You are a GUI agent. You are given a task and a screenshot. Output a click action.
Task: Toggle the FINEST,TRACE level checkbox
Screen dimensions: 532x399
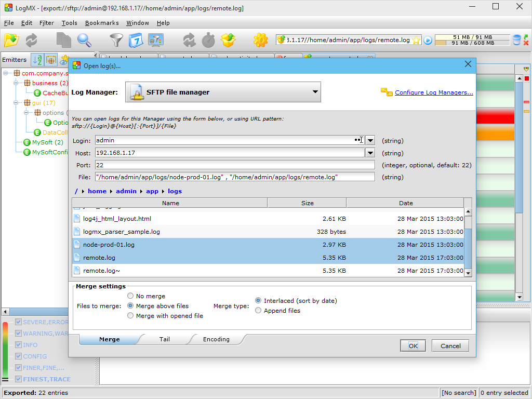[18, 379]
